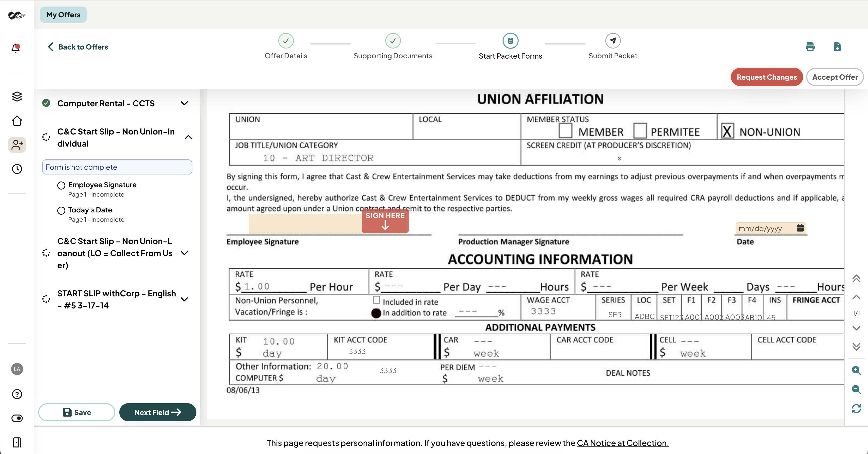Open the clock timecard sidebar icon

click(x=17, y=169)
